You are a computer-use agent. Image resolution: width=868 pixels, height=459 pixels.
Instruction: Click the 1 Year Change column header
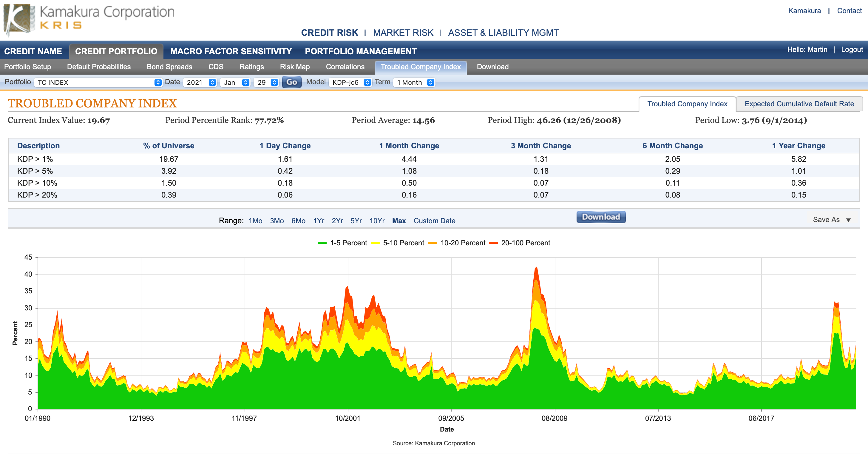799,146
